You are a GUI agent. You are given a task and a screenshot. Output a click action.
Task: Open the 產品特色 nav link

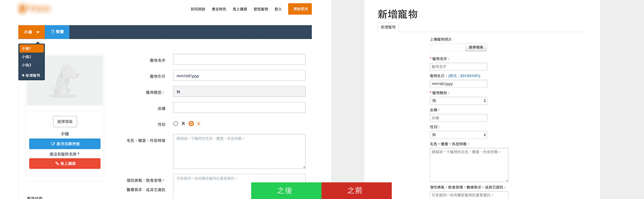tap(219, 9)
